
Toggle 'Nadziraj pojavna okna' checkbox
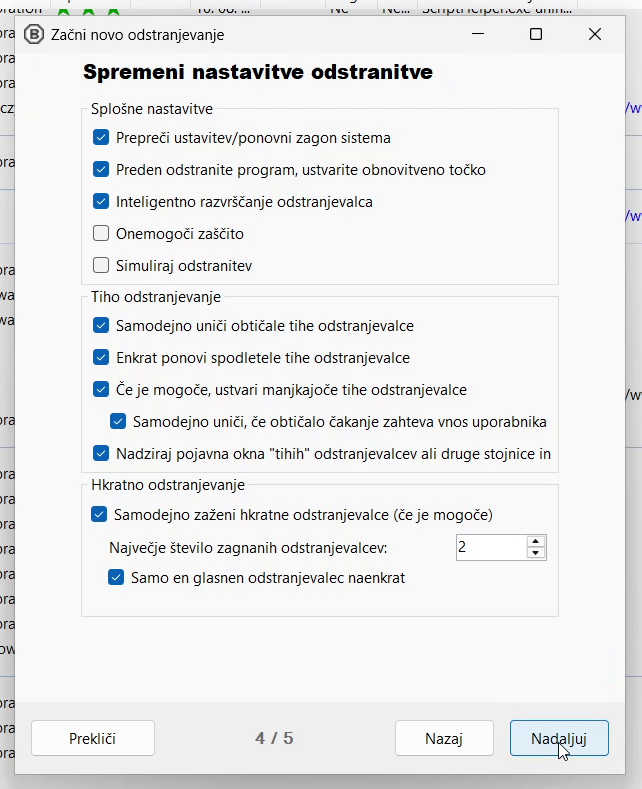(x=101, y=454)
